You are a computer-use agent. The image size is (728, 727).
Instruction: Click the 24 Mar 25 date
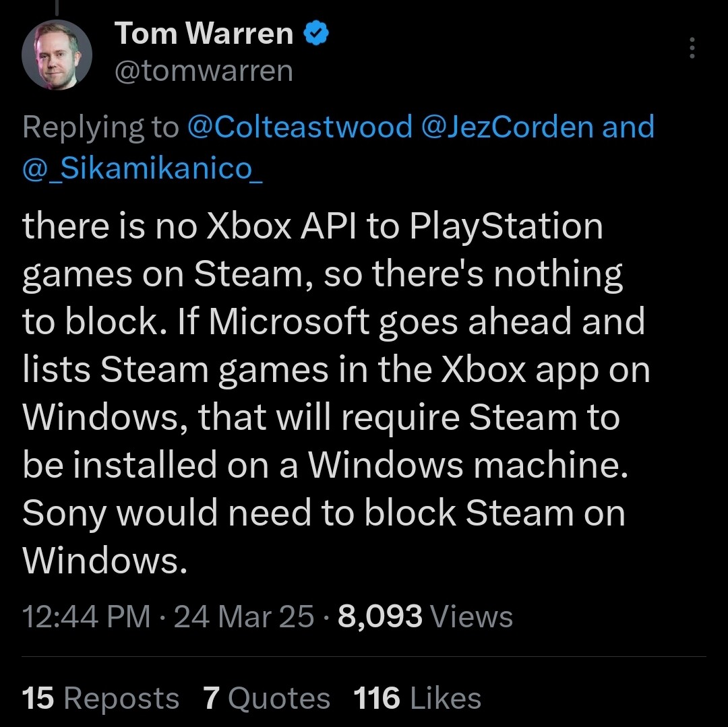244,617
